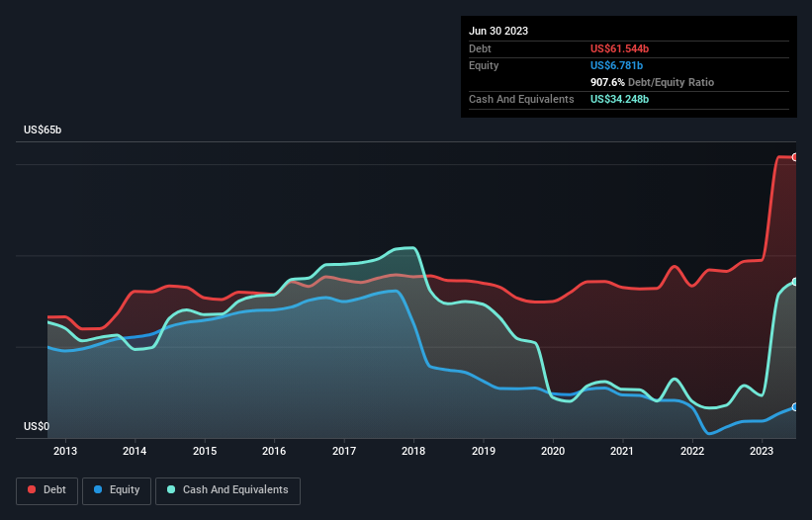Select the 2021 x-axis label
The image size is (812, 520).
click(x=622, y=451)
